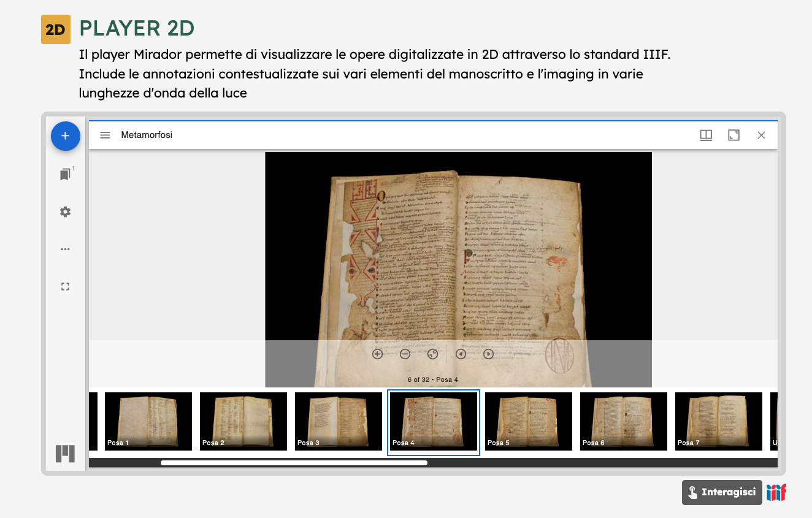Open the three-dot workspace options menu
Image resolution: width=812 pixels, height=518 pixels.
65,249
